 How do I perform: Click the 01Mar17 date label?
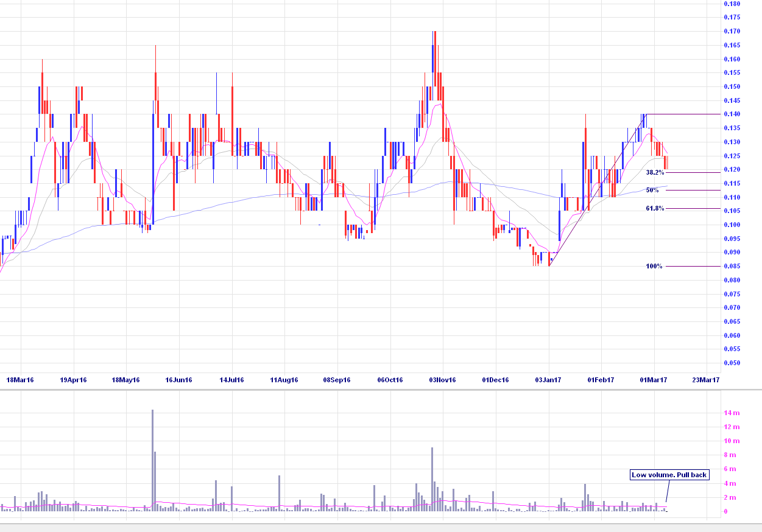click(654, 380)
